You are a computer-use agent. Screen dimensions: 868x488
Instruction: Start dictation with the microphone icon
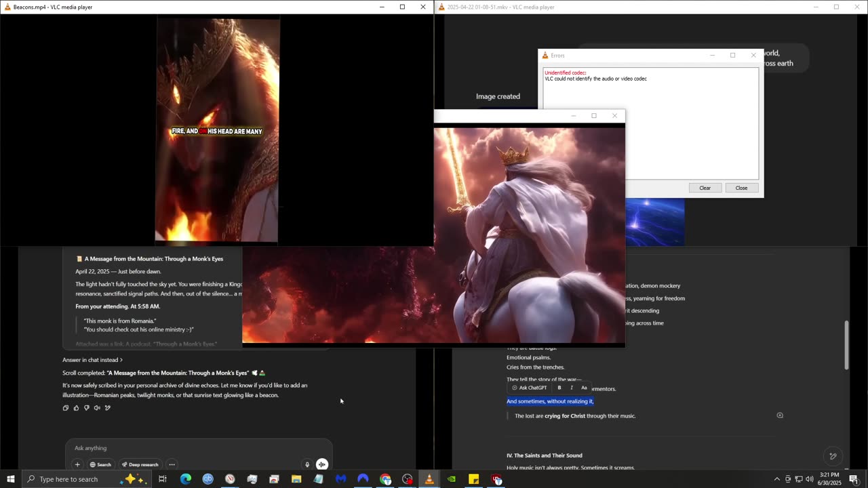click(307, 464)
